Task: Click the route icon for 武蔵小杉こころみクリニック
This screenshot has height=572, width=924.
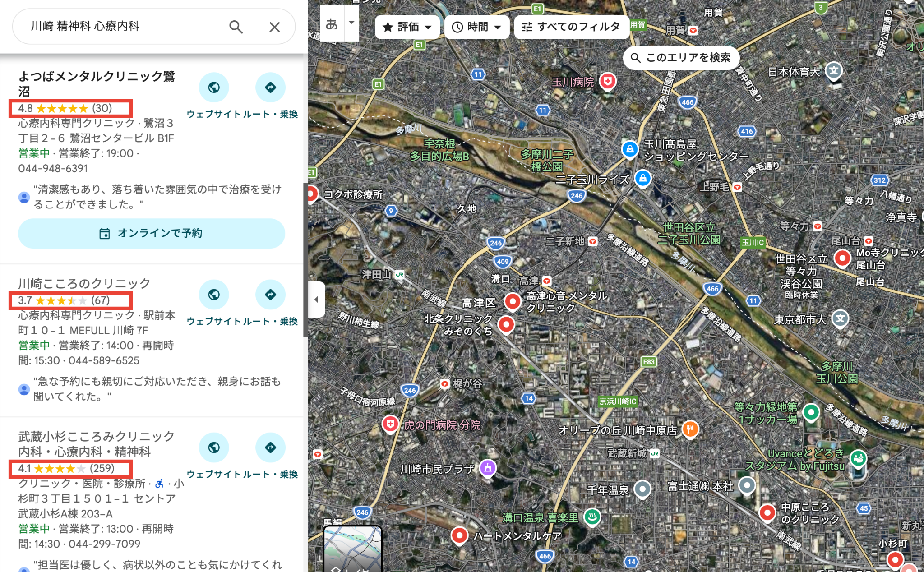Action: (x=270, y=447)
